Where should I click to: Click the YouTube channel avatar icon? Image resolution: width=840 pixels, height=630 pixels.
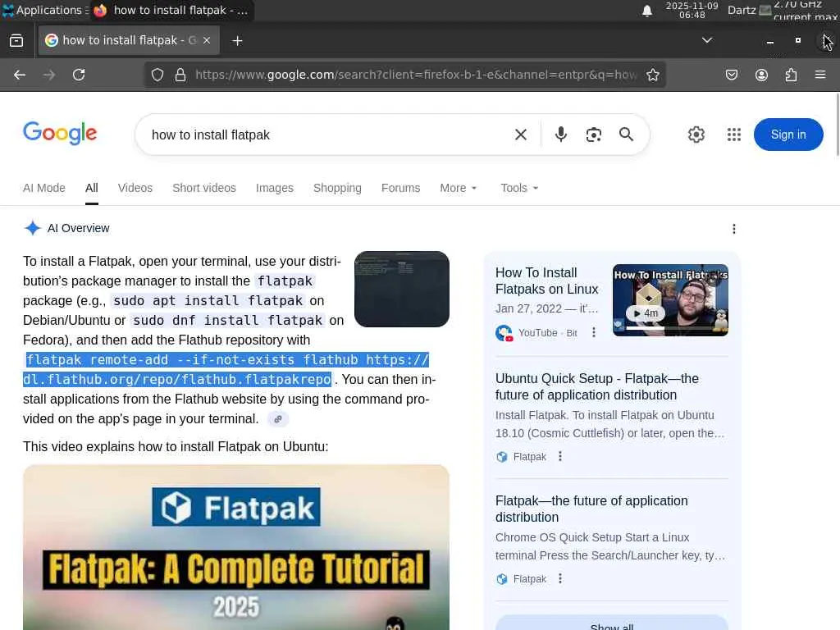[x=504, y=333]
